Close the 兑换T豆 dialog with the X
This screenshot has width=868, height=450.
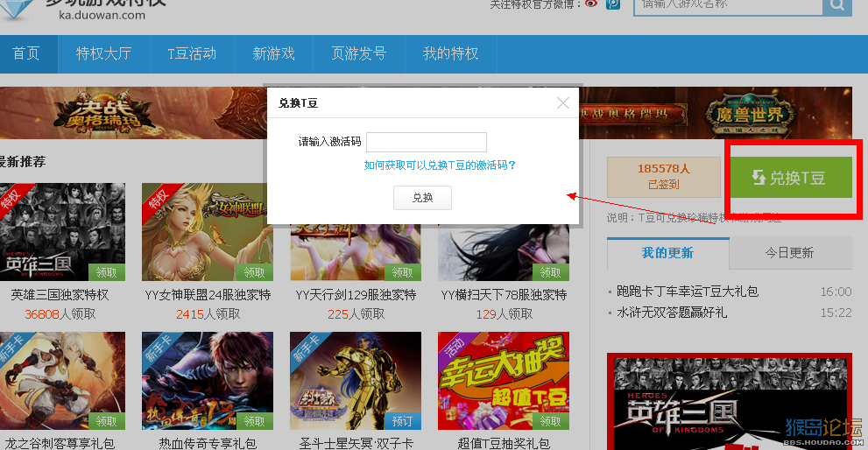563,103
